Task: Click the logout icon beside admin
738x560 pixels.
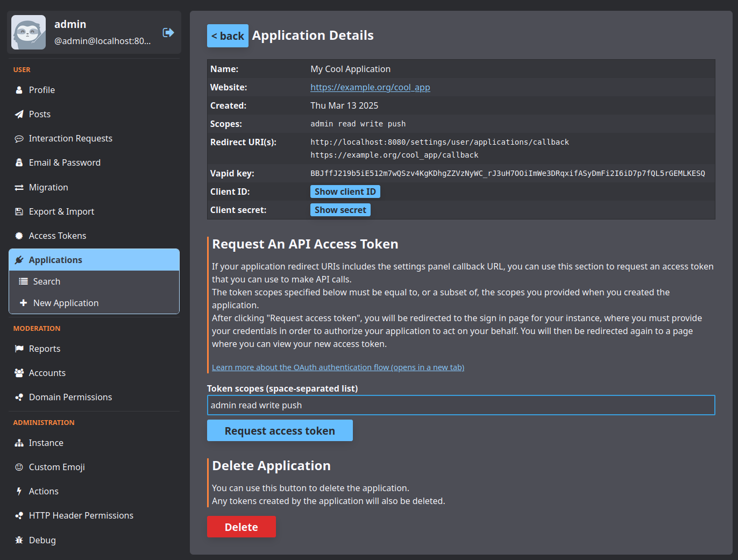Action: tap(168, 32)
